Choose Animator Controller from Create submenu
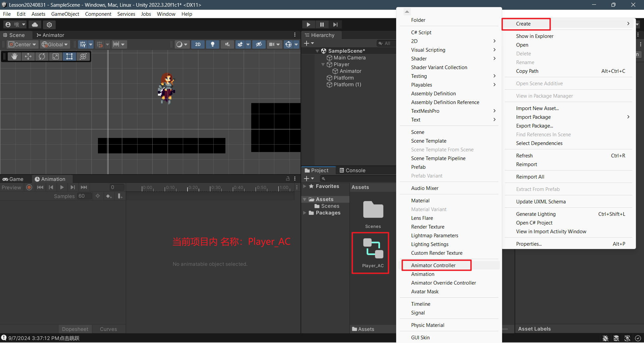Screen dimensions: 644x343 click(x=433, y=265)
